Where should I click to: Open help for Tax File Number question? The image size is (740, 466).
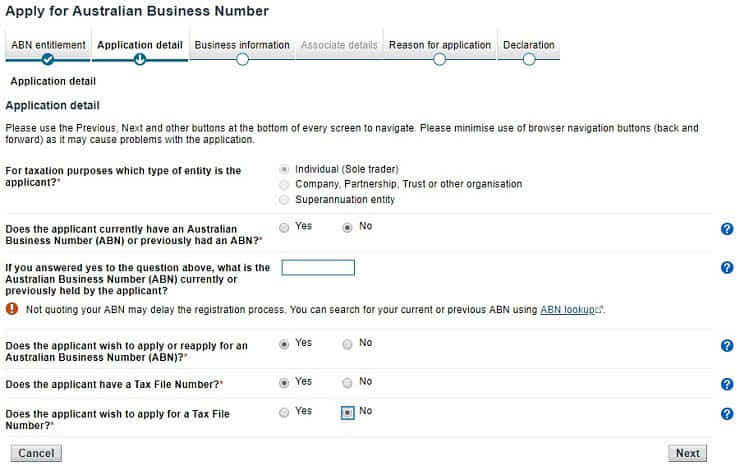click(x=727, y=384)
